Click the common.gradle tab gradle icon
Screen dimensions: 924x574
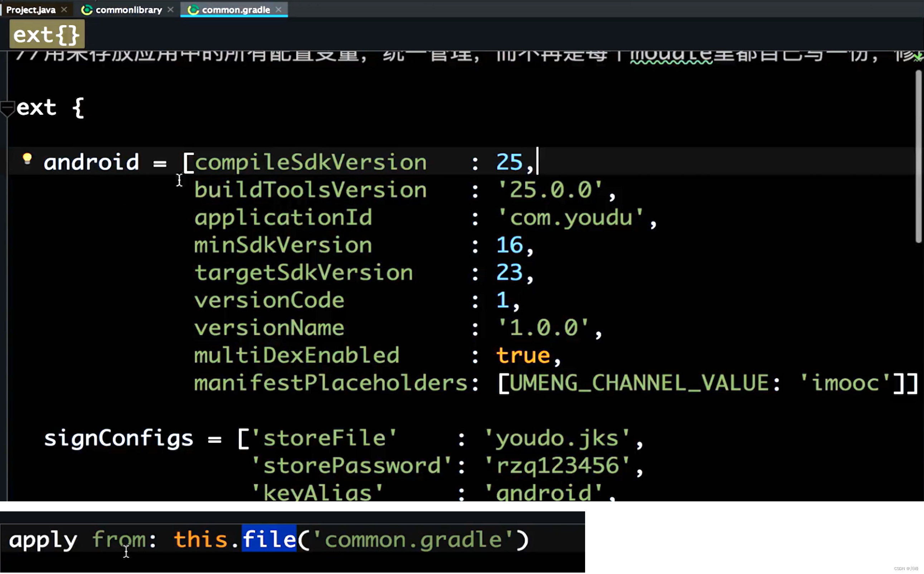193,10
